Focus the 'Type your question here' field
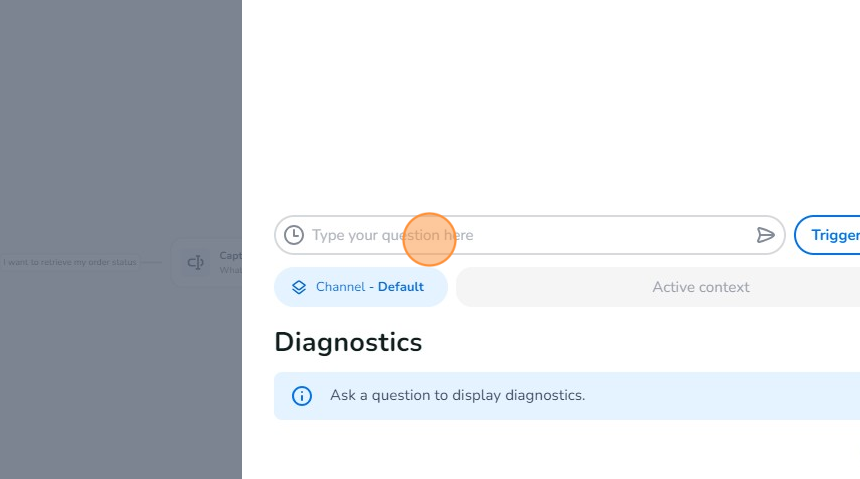 530,235
